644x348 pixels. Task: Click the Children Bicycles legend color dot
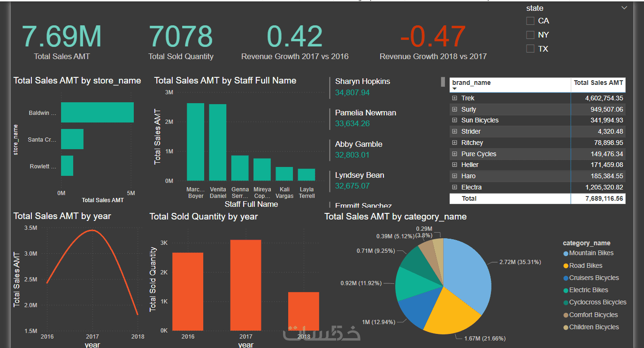tap(566, 327)
